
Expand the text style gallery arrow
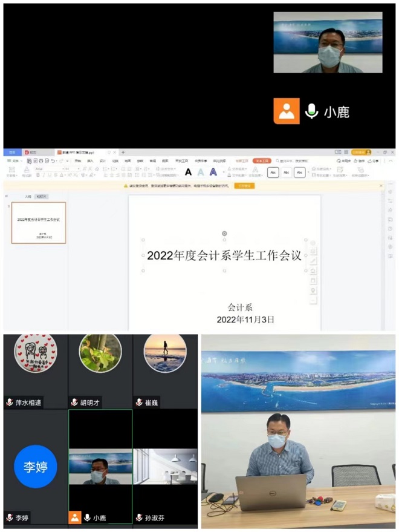pyautogui.click(x=223, y=172)
